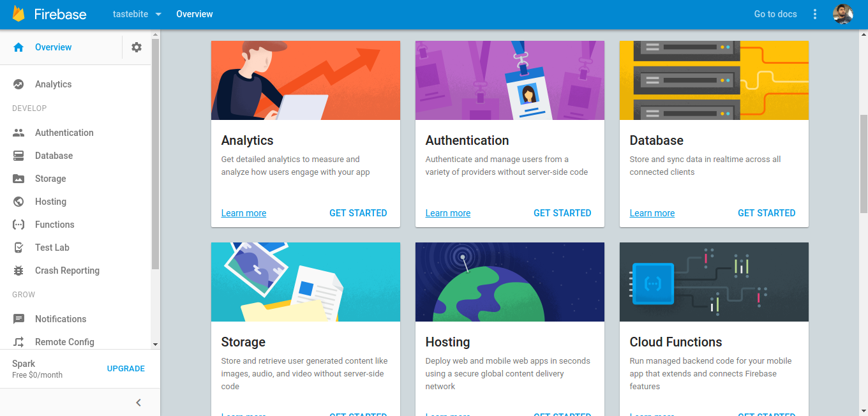Click the Notifications message icon
Image resolution: width=868 pixels, height=416 pixels.
pyautogui.click(x=19, y=319)
